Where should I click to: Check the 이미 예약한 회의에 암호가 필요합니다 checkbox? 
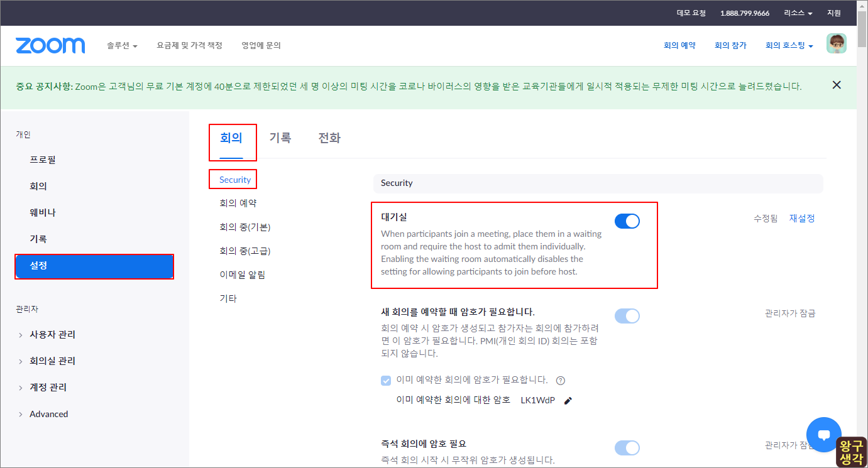point(386,380)
